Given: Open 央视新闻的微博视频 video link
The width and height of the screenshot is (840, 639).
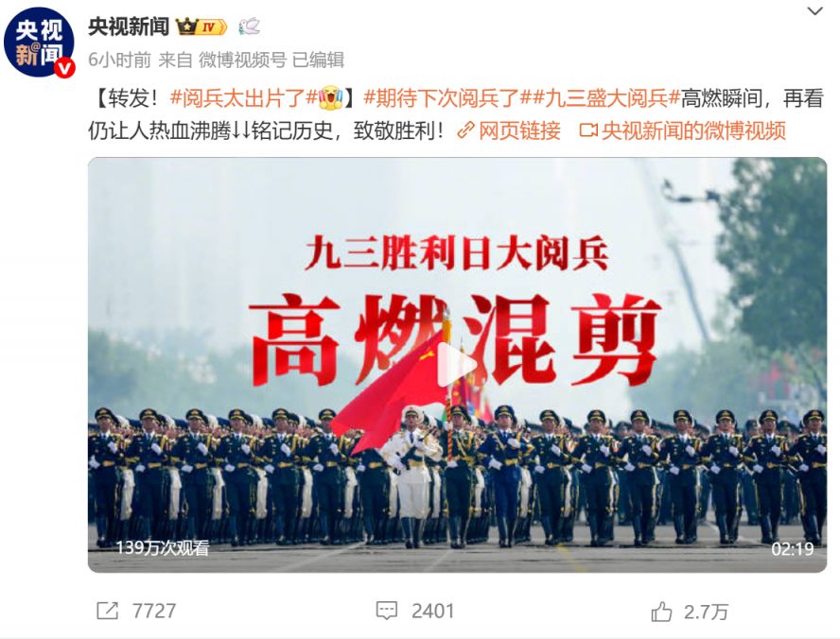Looking at the screenshot, I should 683,130.
